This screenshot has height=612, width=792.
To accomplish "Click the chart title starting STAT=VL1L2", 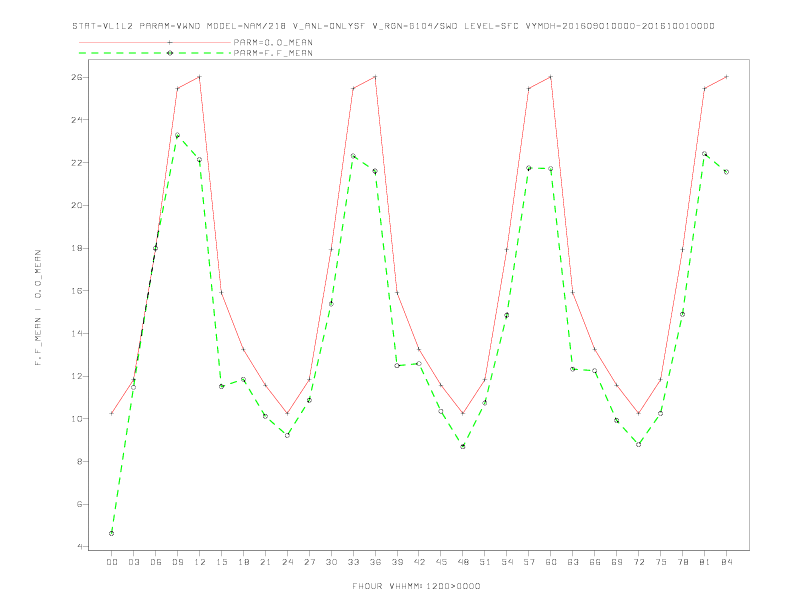I will 393,26.
